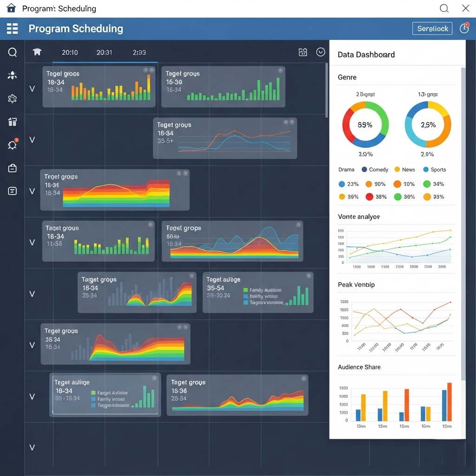Screen dimensions: 476x476
Task: Open the calendar icon above schedule
Action: 303,52
